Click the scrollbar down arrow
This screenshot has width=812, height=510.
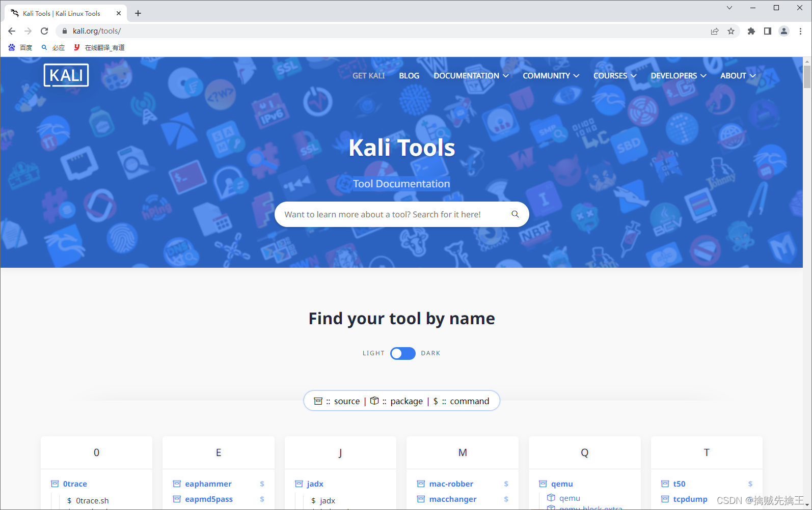pyautogui.click(x=807, y=505)
